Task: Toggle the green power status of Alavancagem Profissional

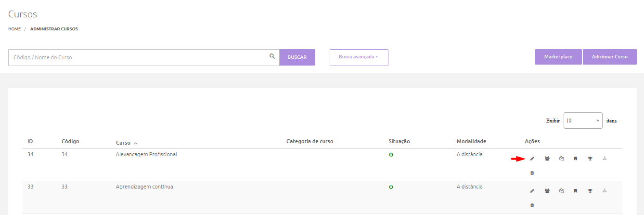Action: click(x=391, y=155)
